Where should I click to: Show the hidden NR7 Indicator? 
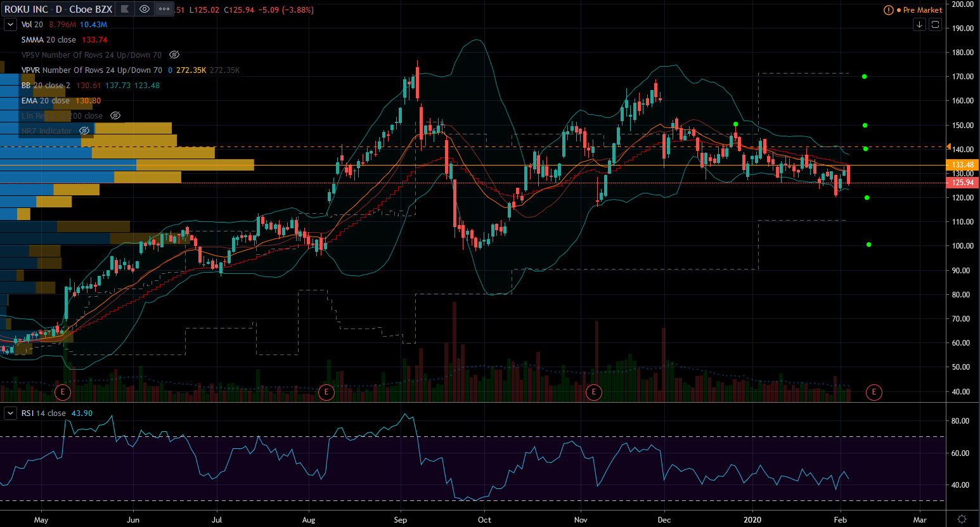click(84, 131)
